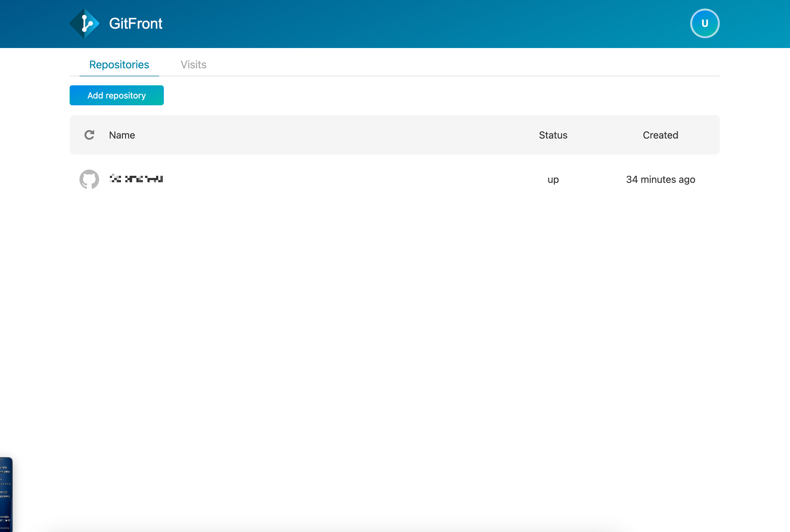Click the 'up' status value
This screenshot has width=790, height=532.
click(x=553, y=179)
